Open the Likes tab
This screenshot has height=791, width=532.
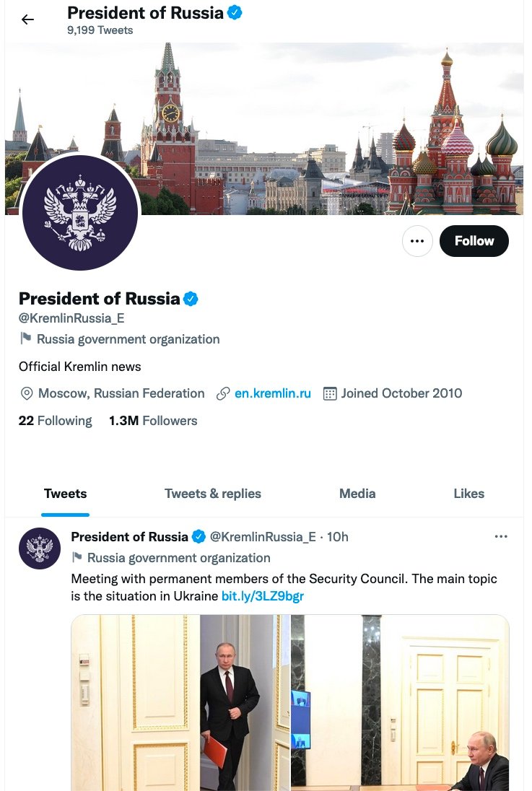point(468,494)
